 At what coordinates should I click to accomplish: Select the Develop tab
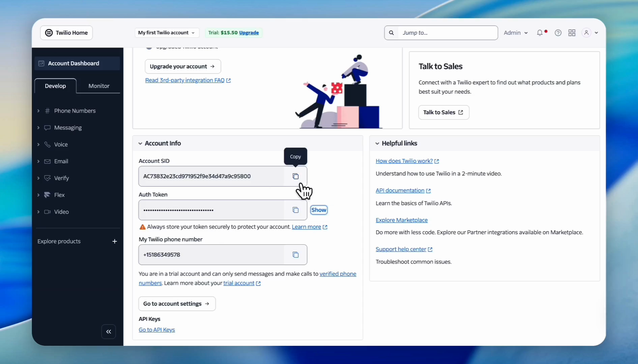(55, 86)
